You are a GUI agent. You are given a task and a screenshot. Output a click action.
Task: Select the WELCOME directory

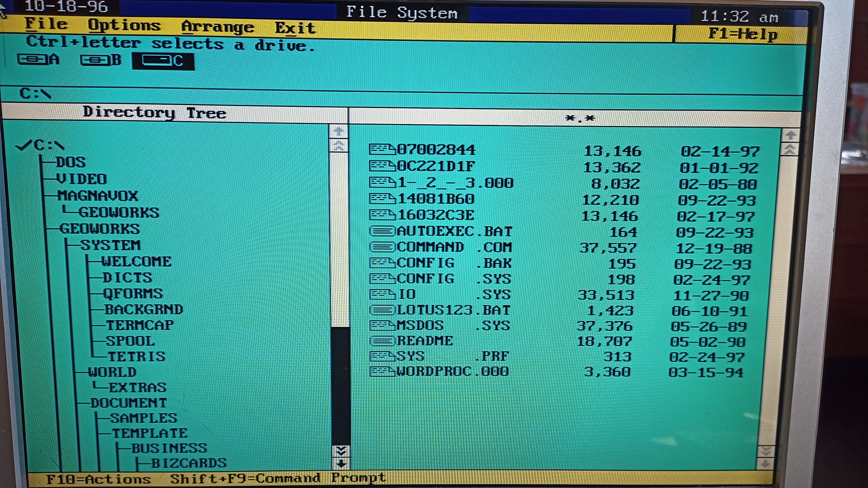(x=137, y=262)
